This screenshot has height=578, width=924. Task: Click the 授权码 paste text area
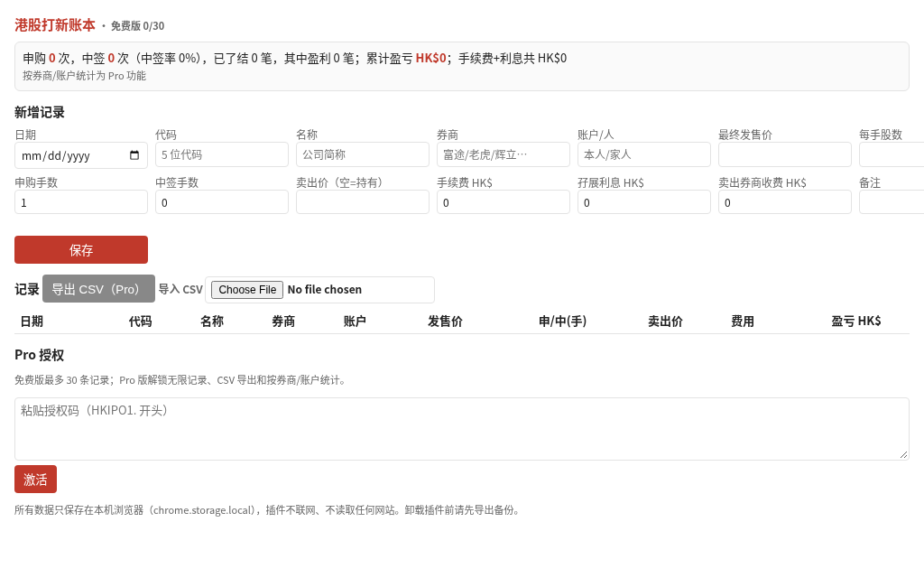click(x=462, y=429)
